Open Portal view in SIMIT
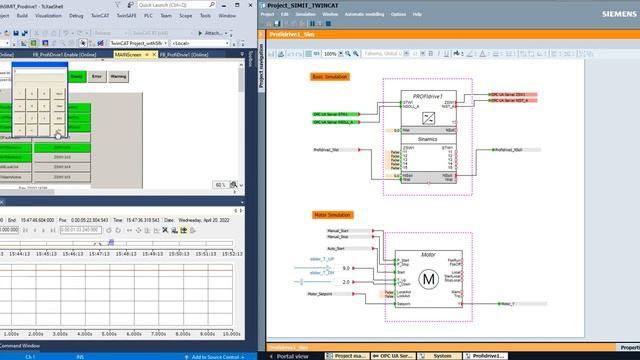Viewport: 640px width, 360px height. pyautogui.click(x=289, y=356)
